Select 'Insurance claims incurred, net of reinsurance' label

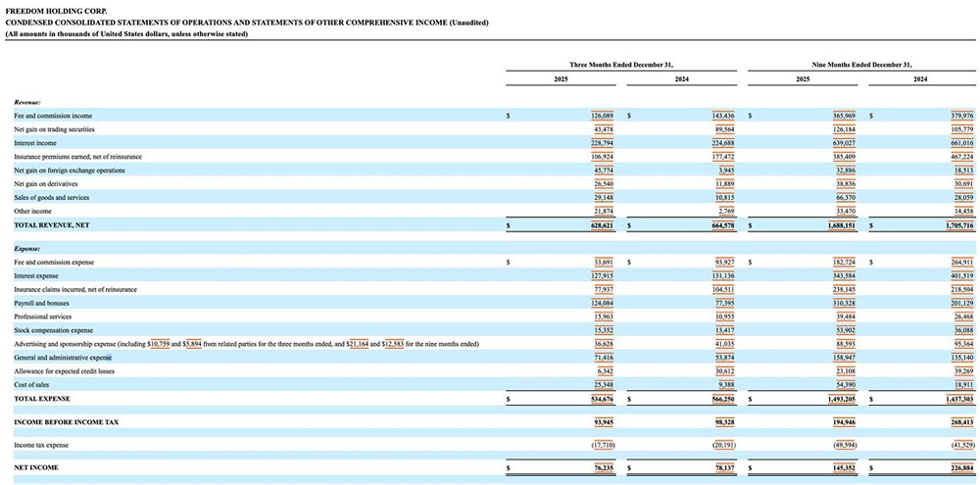pos(75,290)
